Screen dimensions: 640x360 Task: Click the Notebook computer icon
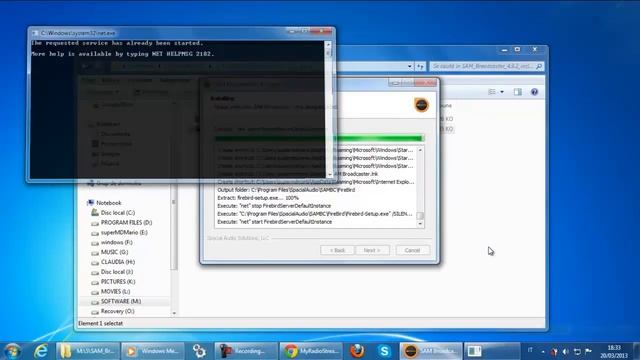click(90, 203)
